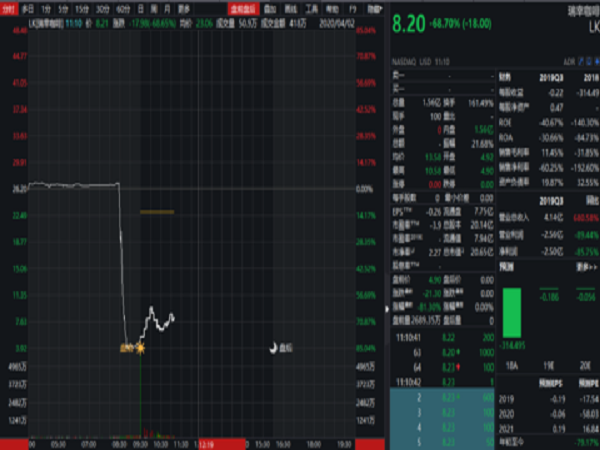The image size is (600, 450).
Task: Click the side panel collapse arrow handle
Action: [x=388, y=308]
